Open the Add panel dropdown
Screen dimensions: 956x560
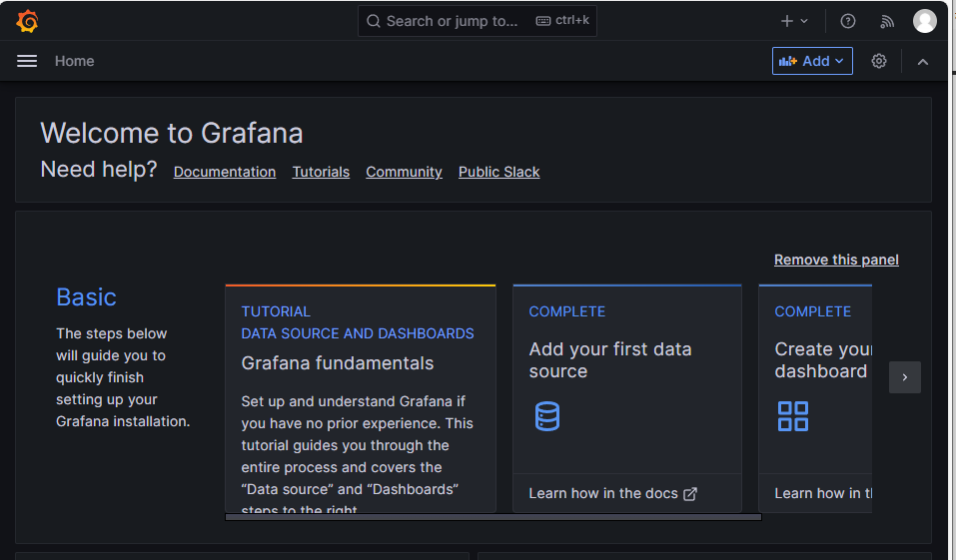click(x=812, y=61)
